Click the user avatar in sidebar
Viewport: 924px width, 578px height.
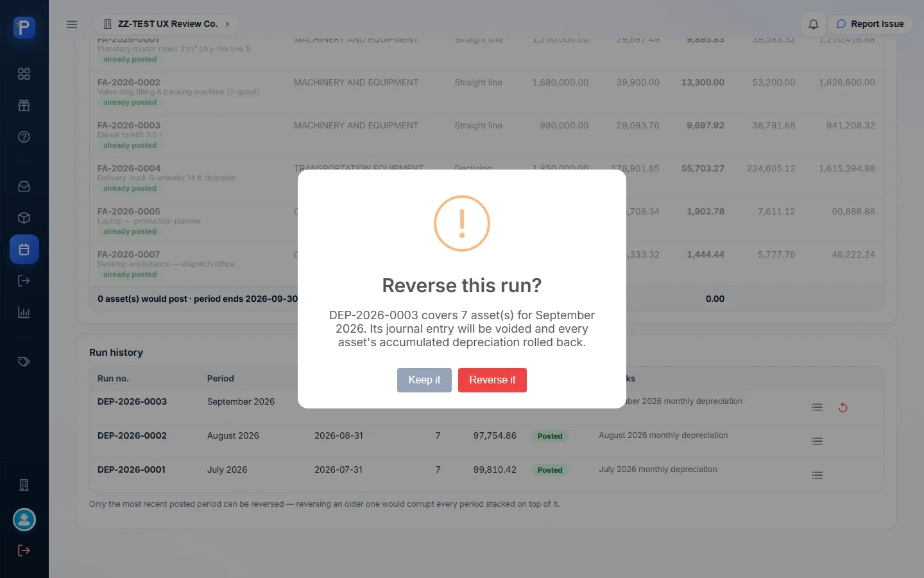tap(24, 520)
